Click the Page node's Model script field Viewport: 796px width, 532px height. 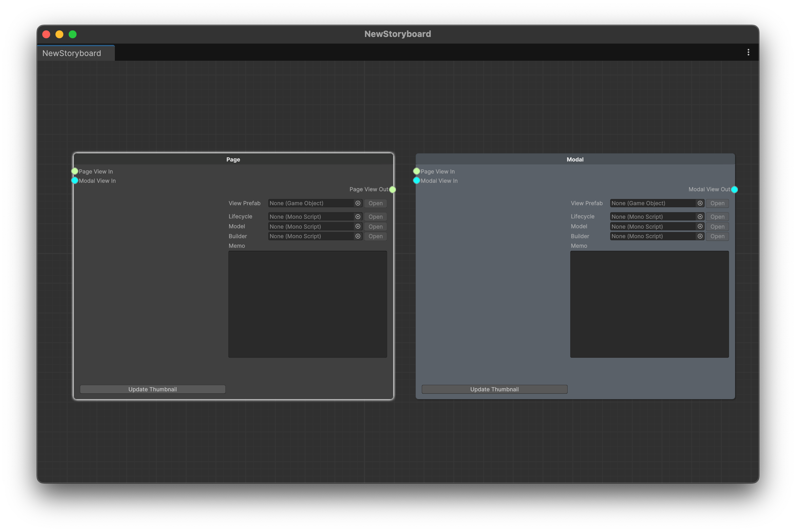click(x=311, y=226)
